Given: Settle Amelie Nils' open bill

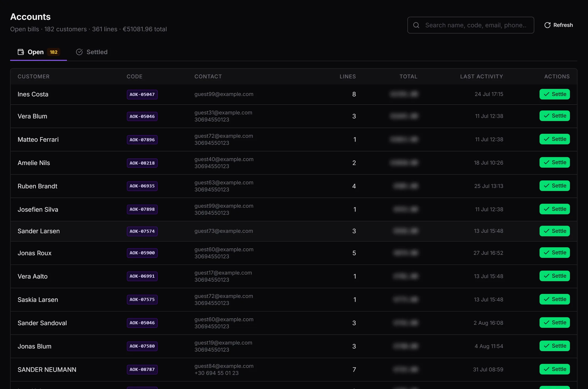Looking at the screenshot, I should pos(555,162).
